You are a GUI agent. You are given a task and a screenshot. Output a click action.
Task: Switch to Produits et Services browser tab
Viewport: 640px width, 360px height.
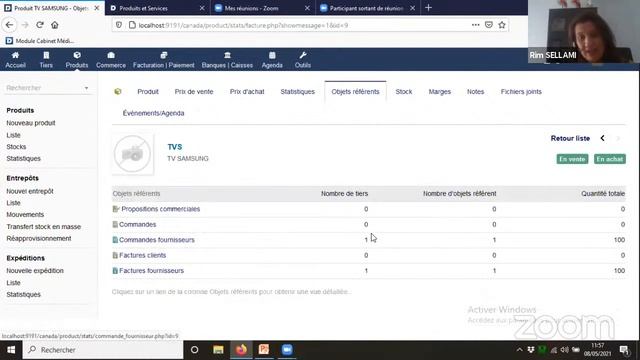tap(158, 8)
